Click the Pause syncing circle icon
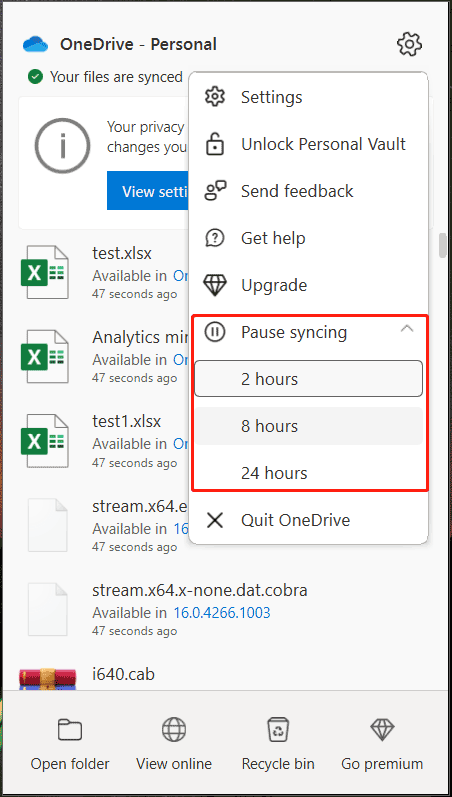The height and width of the screenshot is (797, 452). pos(215,332)
